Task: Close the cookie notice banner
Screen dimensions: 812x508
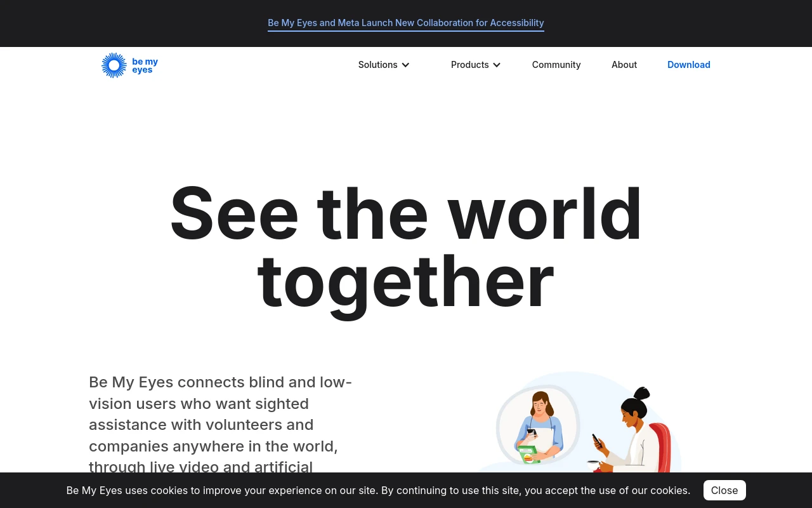Action: click(x=724, y=490)
